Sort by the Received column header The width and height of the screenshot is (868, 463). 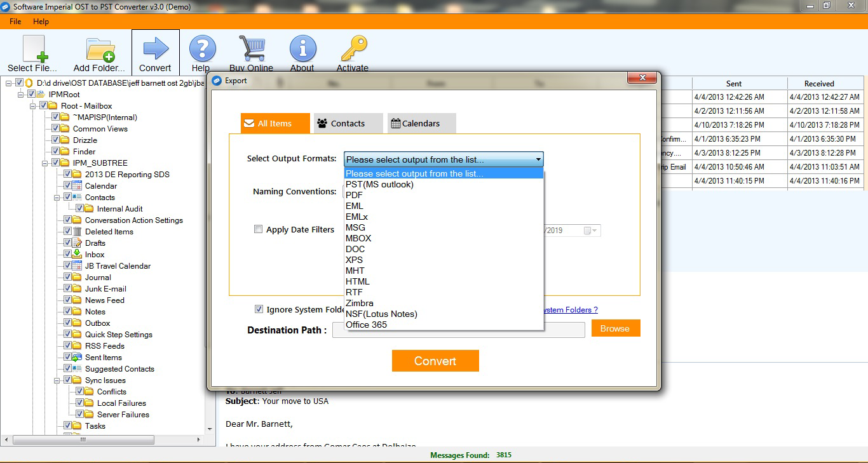820,83
